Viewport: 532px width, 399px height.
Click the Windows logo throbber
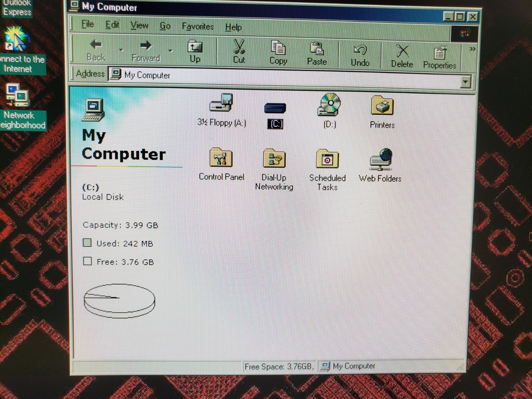pyautogui.click(x=465, y=33)
